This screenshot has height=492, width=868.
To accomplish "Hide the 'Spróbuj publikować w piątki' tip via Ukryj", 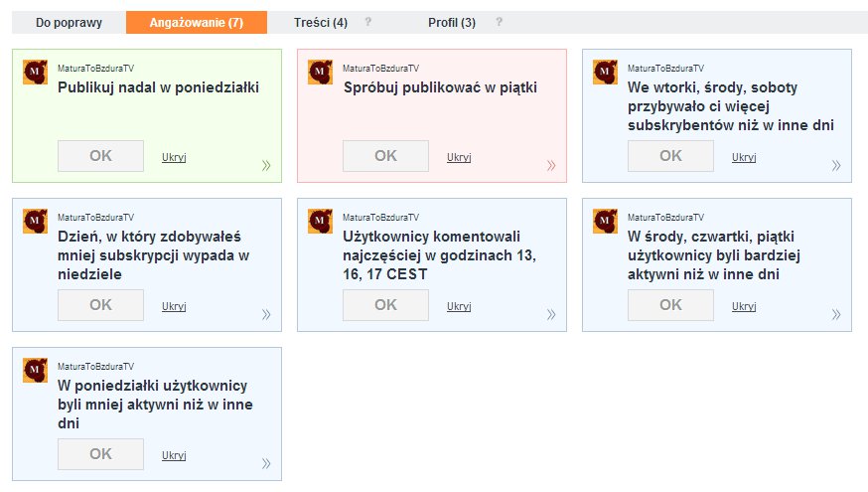I will tap(459, 157).
